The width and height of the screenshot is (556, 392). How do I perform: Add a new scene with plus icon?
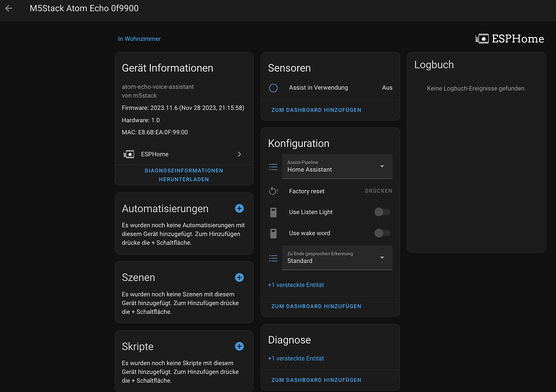[x=239, y=277]
